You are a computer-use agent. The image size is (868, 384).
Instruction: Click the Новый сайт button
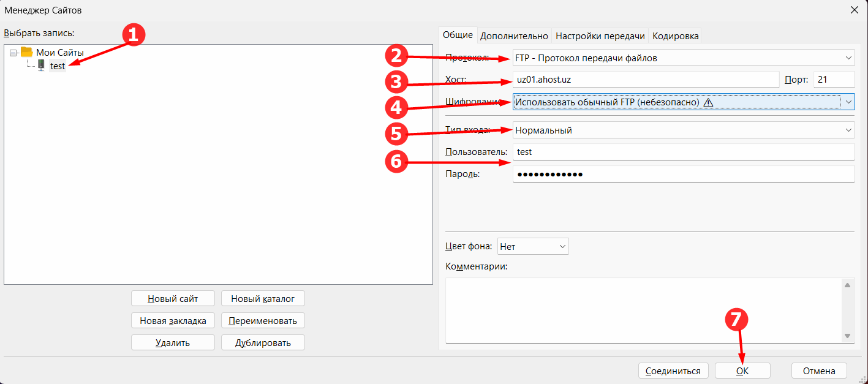pyautogui.click(x=173, y=299)
